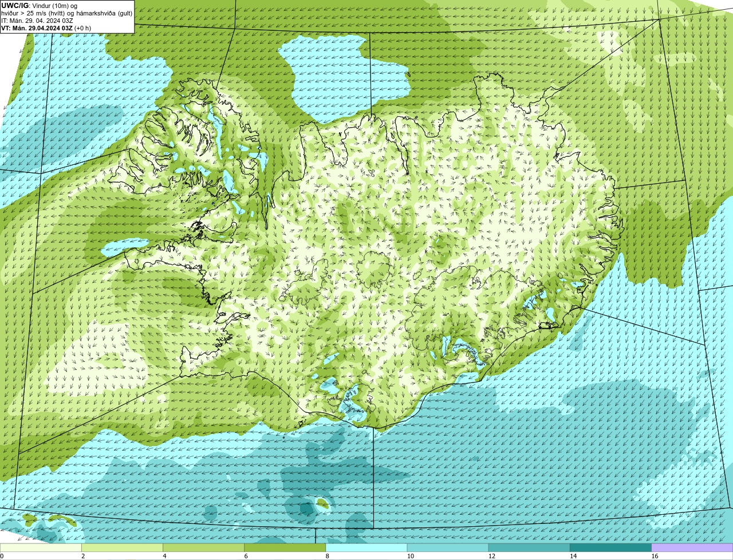Image resolution: width=733 pixels, height=560 pixels.
Task: Click the medium green 4–6 legend swatch
Action: 203,547
